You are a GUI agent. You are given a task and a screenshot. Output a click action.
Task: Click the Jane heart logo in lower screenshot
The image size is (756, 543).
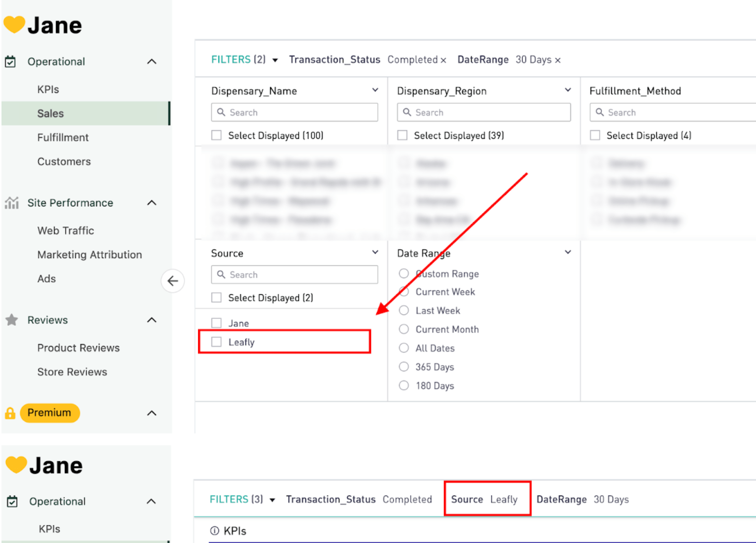coord(16,465)
